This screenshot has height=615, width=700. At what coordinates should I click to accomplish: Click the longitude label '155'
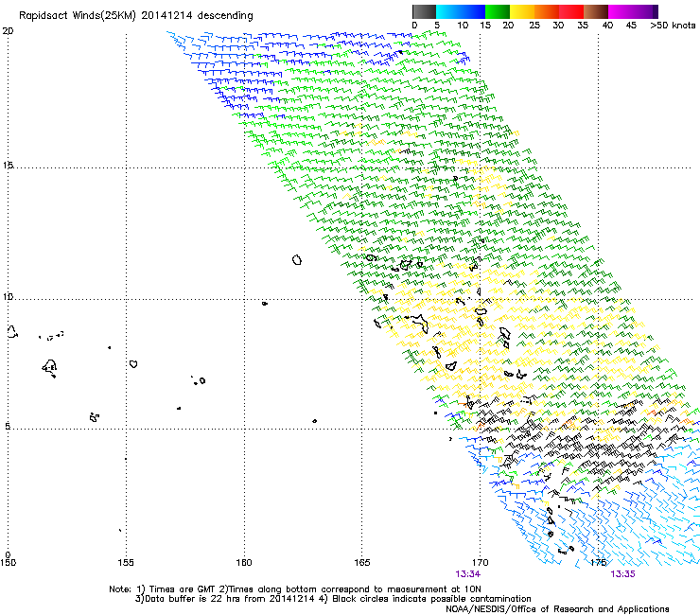point(126,562)
